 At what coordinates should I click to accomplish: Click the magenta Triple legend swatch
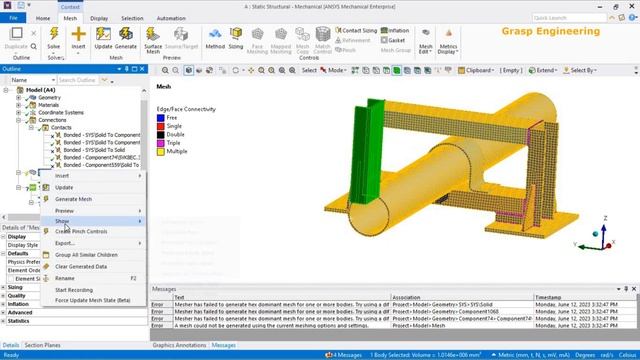click(160, 143)
